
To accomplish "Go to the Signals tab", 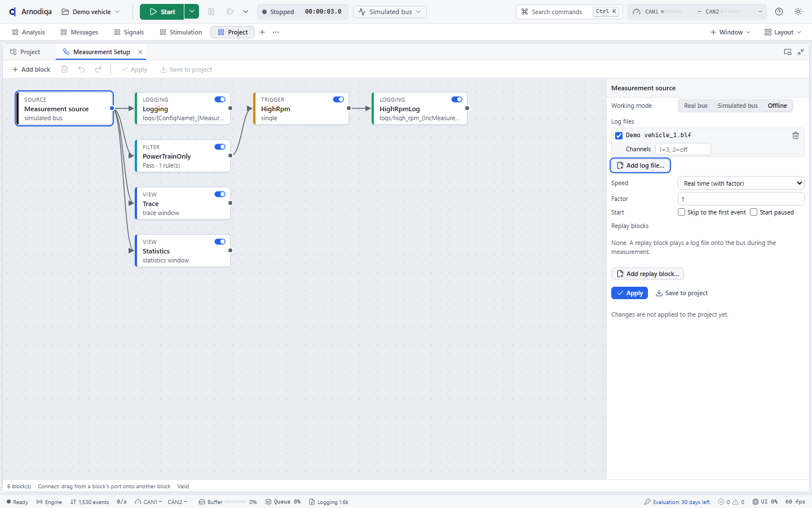I will tap(129, 32).
